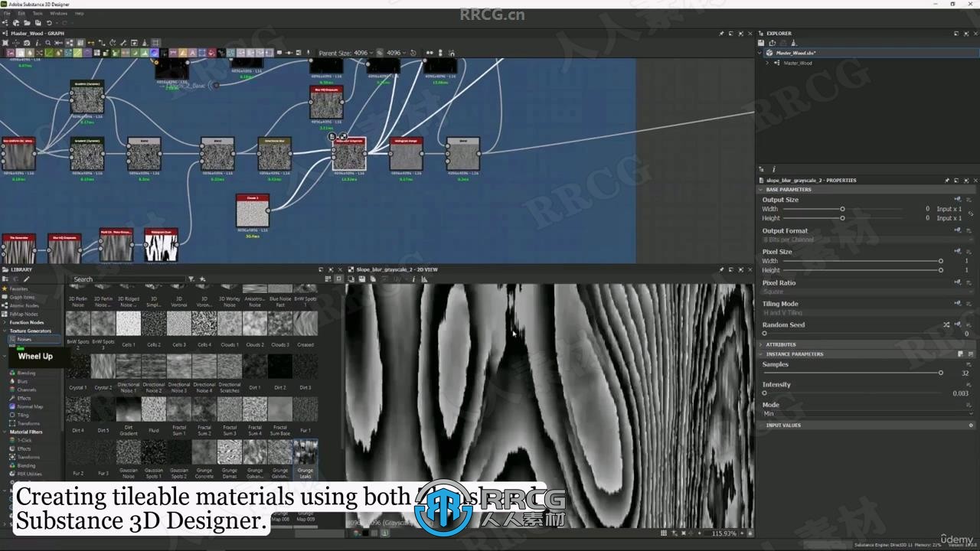Click the info 'i' icon in 2D View toolbar

(413, 279)
